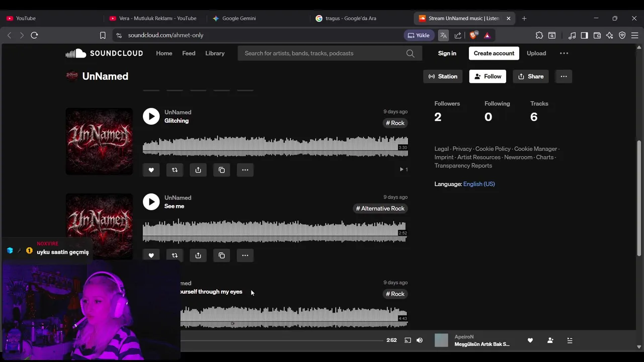Play the Glitching track
The height and width of the screenshot is (362, 644).
pos(151,116)
